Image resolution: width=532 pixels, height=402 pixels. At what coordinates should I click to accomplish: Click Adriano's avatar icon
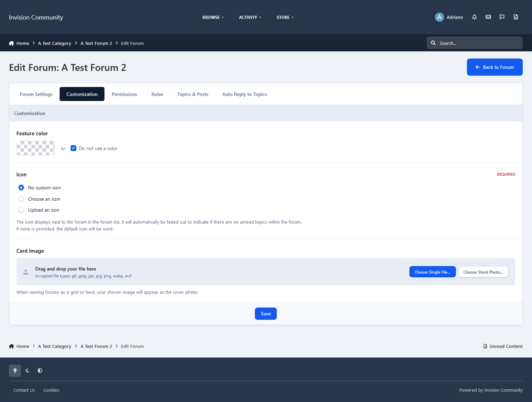point(439,17)
